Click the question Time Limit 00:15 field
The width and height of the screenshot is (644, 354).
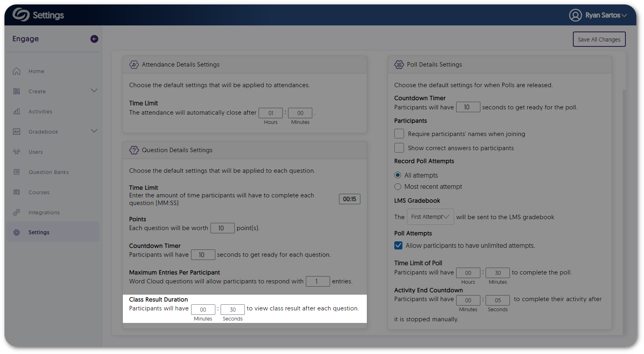[x=349, y=199]
